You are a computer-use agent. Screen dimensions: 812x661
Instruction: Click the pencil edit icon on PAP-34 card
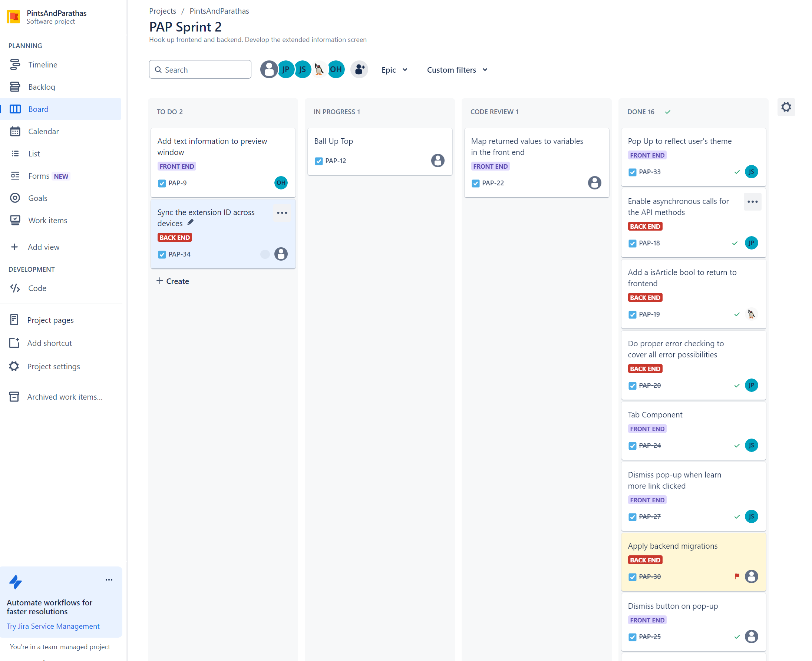[191, 222]
